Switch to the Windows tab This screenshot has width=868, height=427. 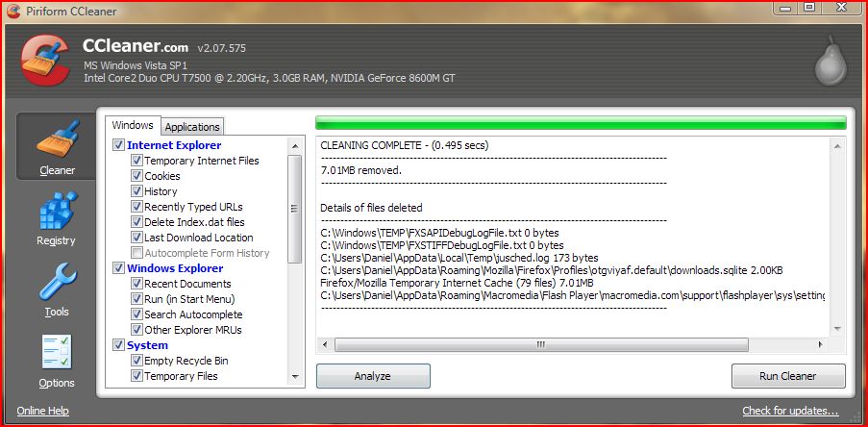click(x=133, y=125)
